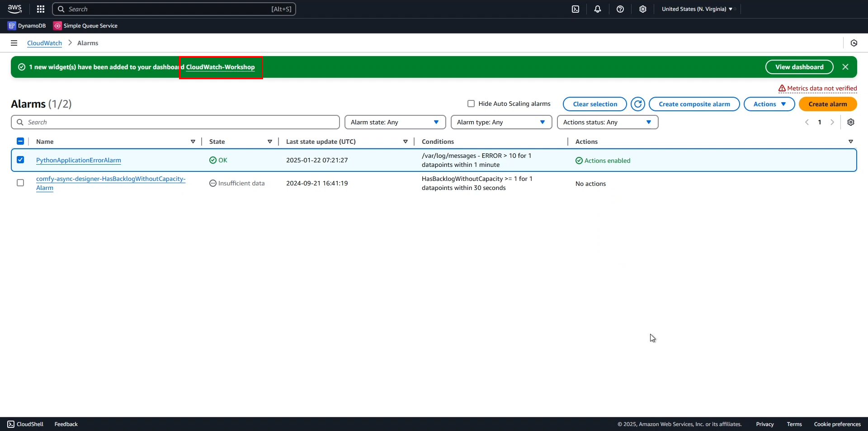
Task: Open the Alarm type filter dropdown
Action: click(501, 122)
